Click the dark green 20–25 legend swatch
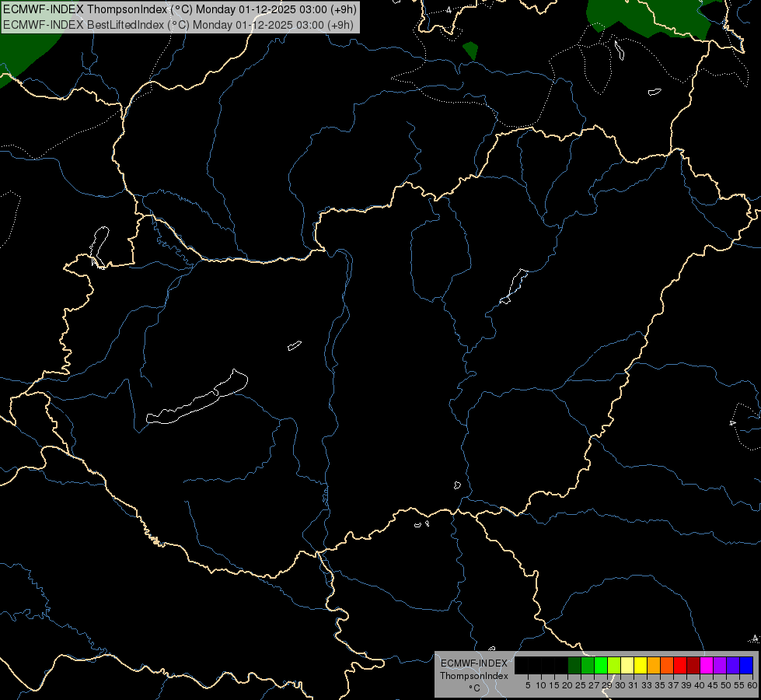The height and width of the screenshot is (700, 761). (x=574, y=665)
